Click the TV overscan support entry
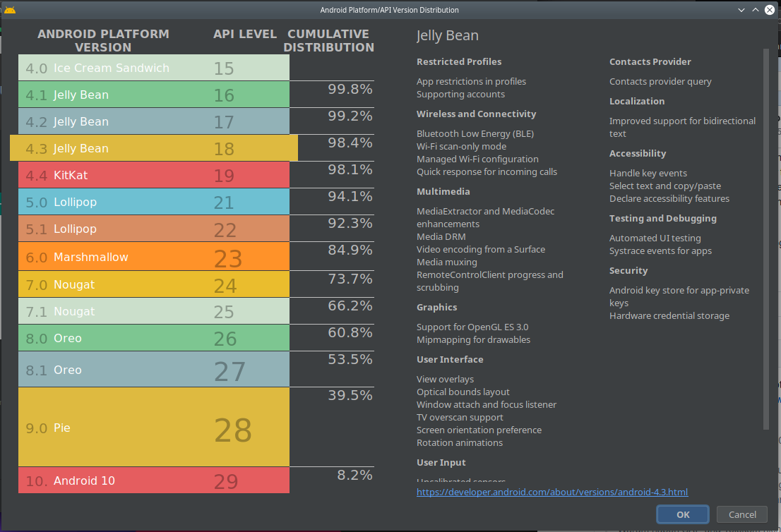 460,418
